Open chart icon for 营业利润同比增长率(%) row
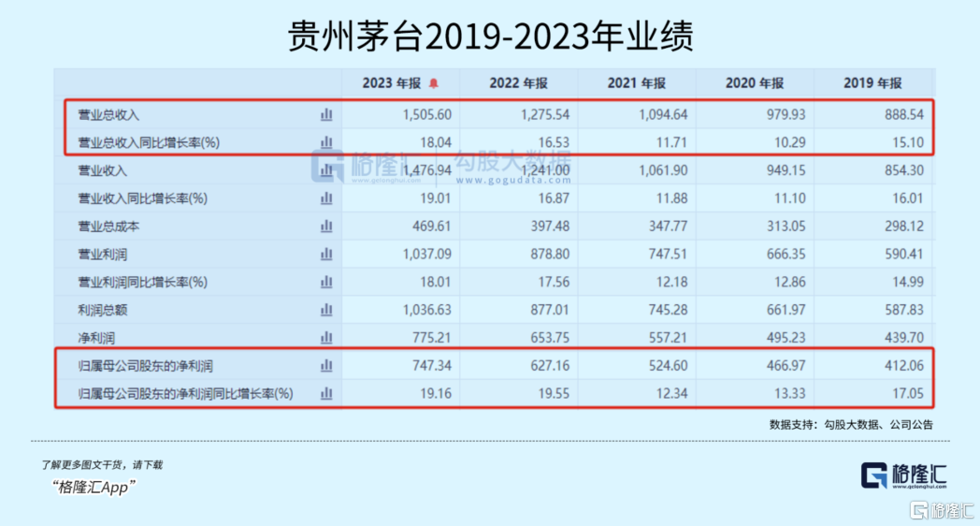 (x=326, y=282)
